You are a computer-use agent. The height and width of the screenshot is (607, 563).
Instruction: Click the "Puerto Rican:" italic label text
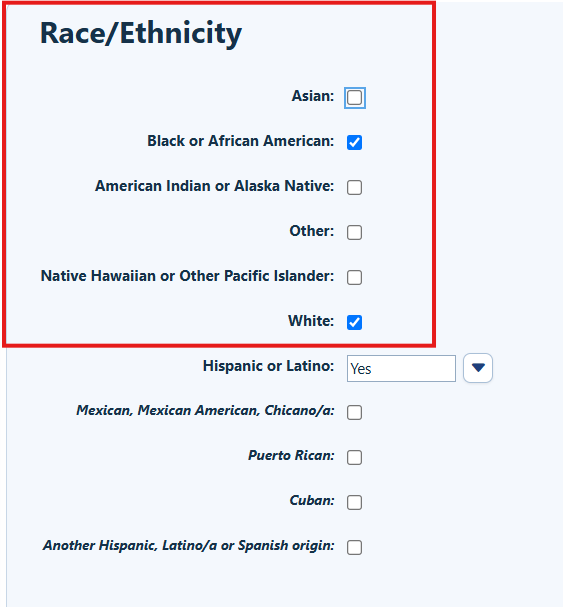[x=291, y=456]
